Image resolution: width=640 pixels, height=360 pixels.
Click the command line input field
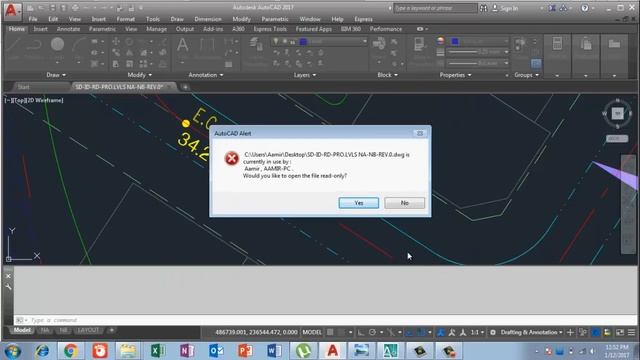click(x=324, y=320)
